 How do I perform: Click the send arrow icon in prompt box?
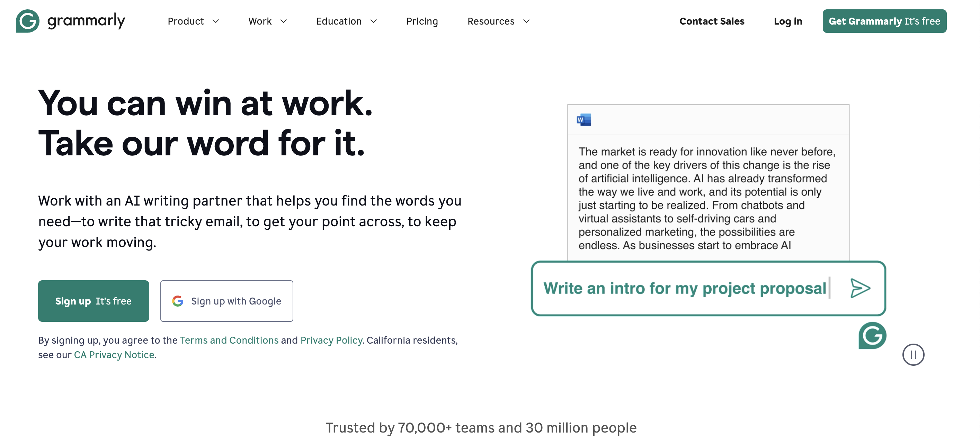[x=860, y=288]
